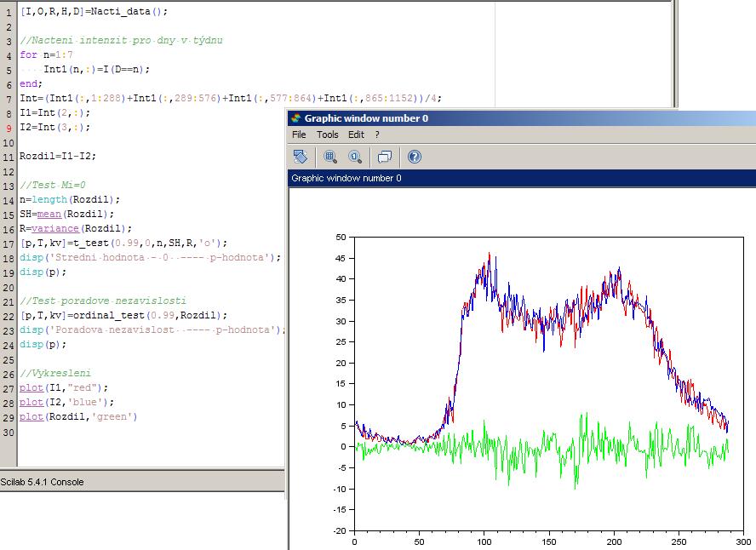Click line number 30 in the editor gutter
Image resolution: width=756 pixels, height=550 pixels.
click(9, 433)
